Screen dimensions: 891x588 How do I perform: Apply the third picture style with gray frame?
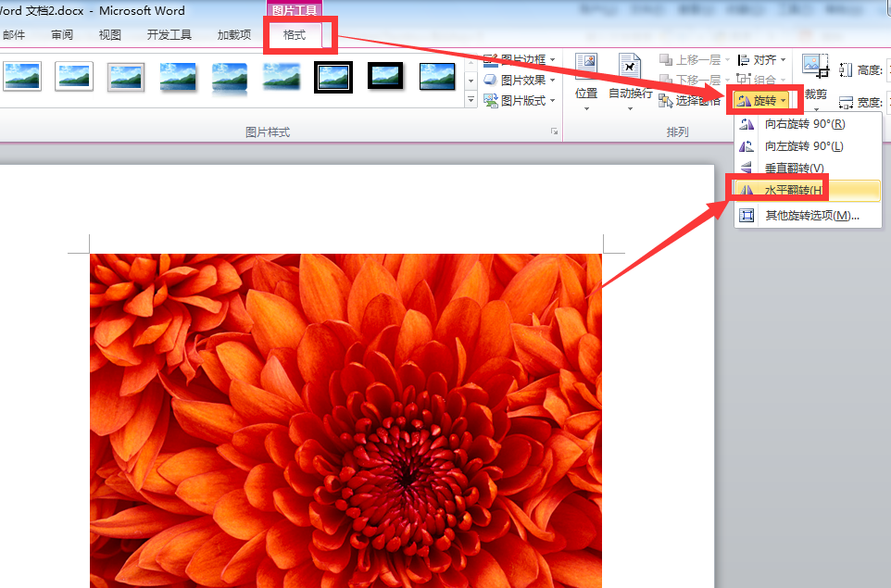coord(126,77)
